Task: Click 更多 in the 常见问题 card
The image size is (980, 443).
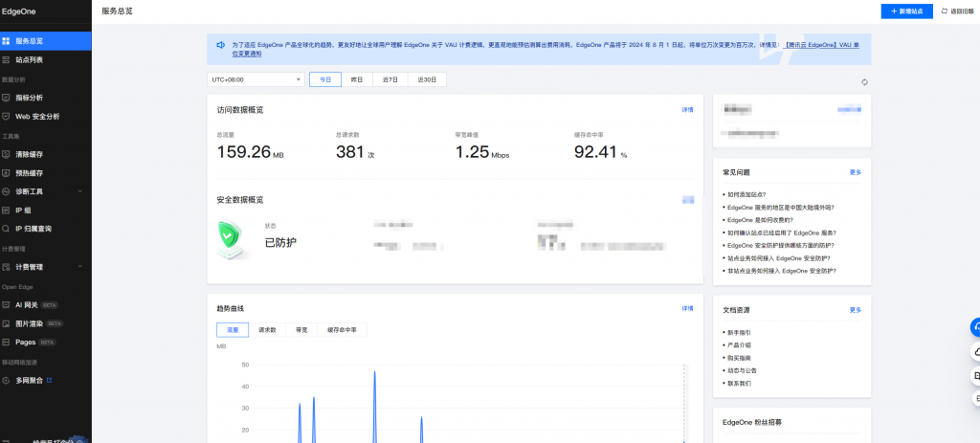Action: 856,172
